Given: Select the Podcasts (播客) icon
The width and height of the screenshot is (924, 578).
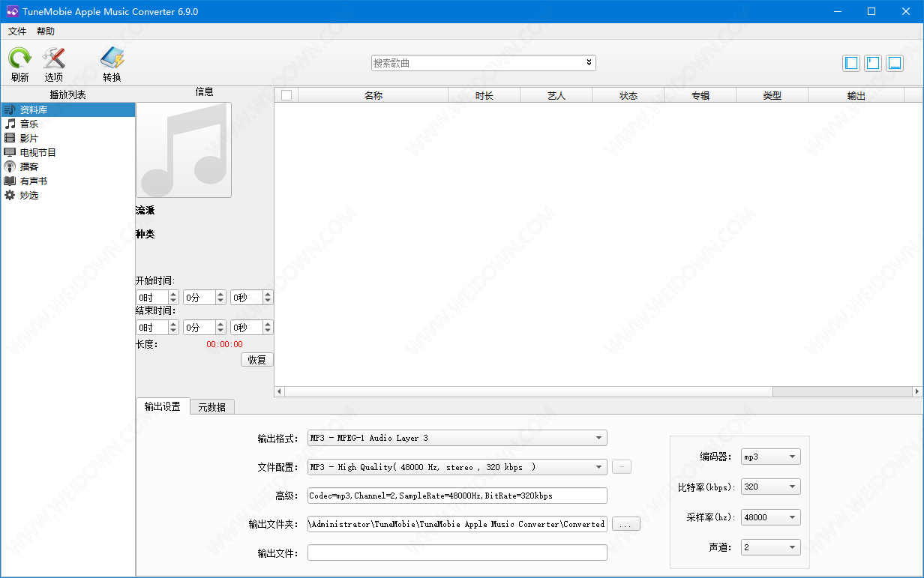Looking at the screenshot, I should tap(10, 166).
